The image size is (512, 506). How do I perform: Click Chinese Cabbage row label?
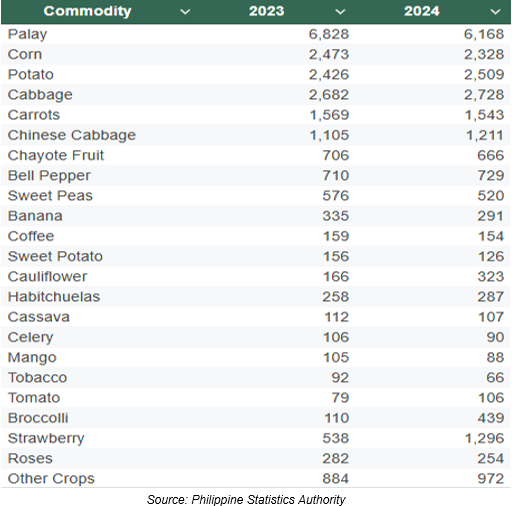72,135
